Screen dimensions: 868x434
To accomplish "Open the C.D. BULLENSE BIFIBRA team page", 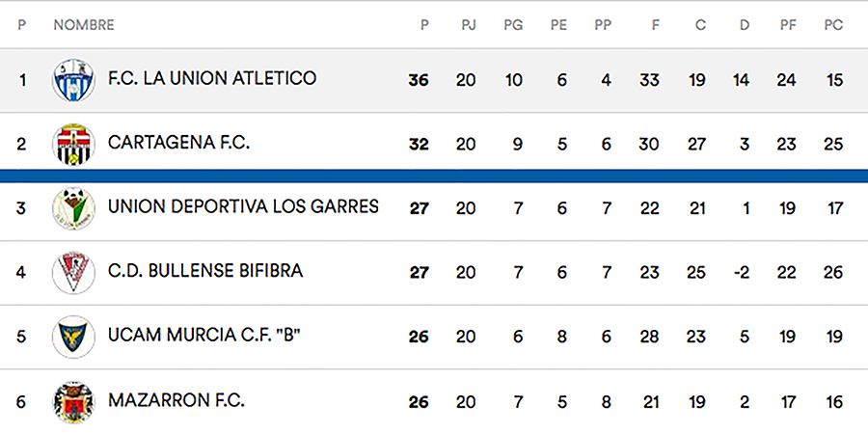I will pyautogui.click(x=205, y=271).
